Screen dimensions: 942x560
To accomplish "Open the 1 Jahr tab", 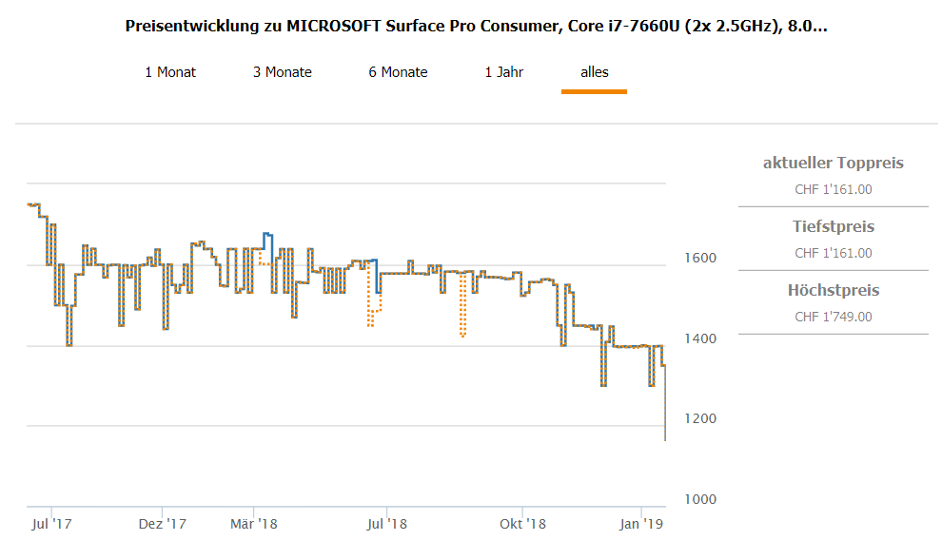I will click(x=504, y=72).
